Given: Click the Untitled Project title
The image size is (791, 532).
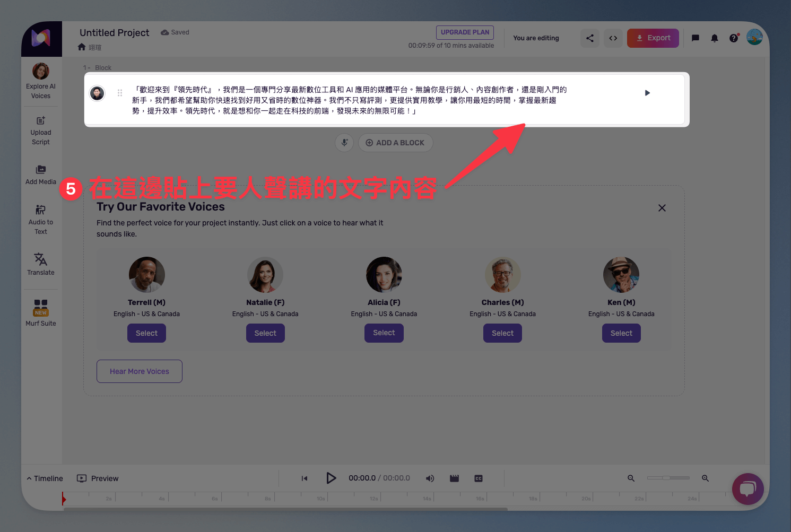Looking at the screenshot, I should [115, 32].
